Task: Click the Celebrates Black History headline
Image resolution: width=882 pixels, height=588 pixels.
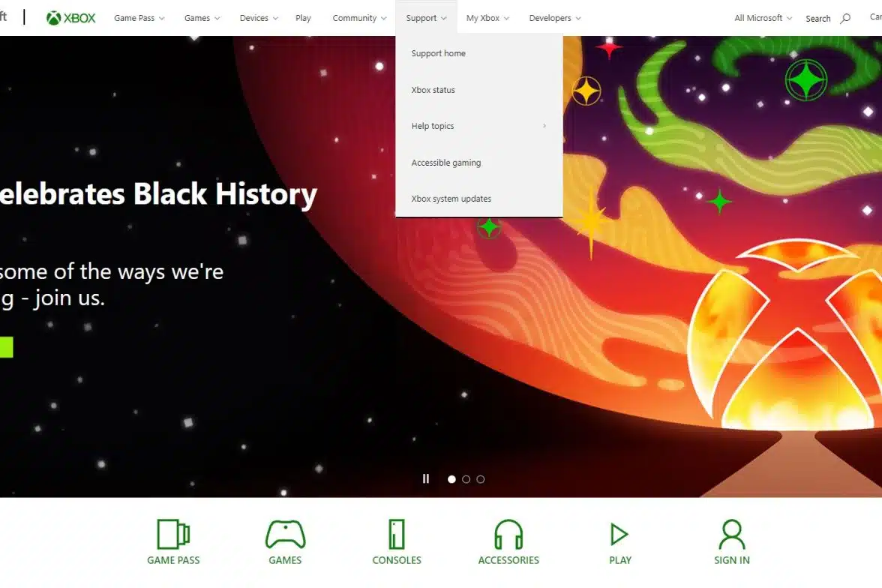Action: (158, 194)
